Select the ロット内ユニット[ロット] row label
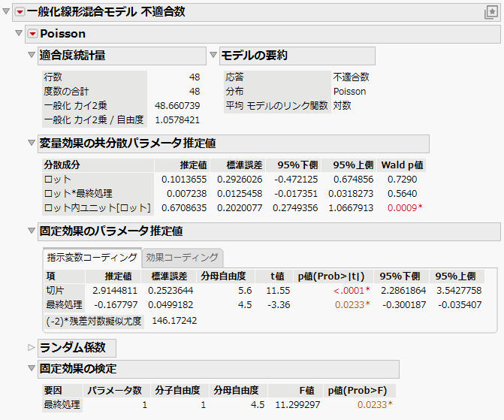The width and height of the screenshot is (504, 420). (97, 208)
